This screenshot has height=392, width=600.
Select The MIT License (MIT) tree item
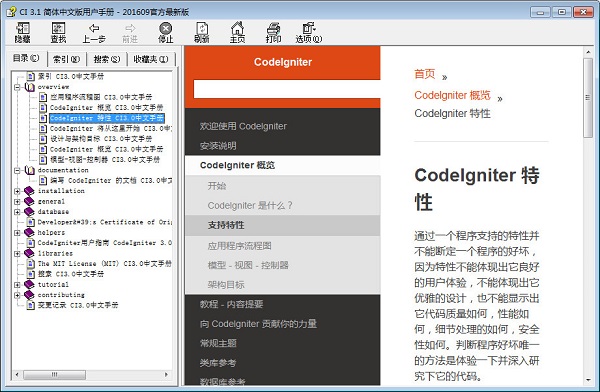[x=104, y=264]
